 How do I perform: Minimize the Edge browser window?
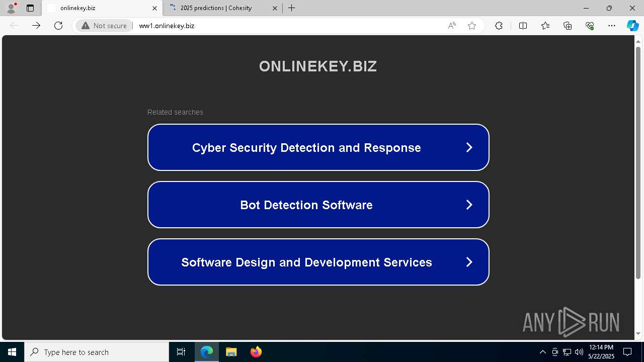[x=586, y=8]
